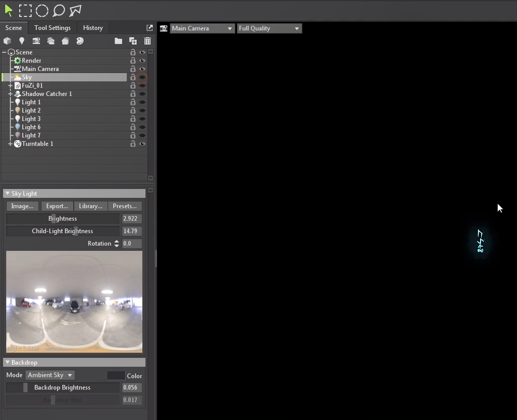Open the Main Camera dropdown in viewport
Image resolution: width=517 pixels, height=420 pixels.
tap(202, 28)
